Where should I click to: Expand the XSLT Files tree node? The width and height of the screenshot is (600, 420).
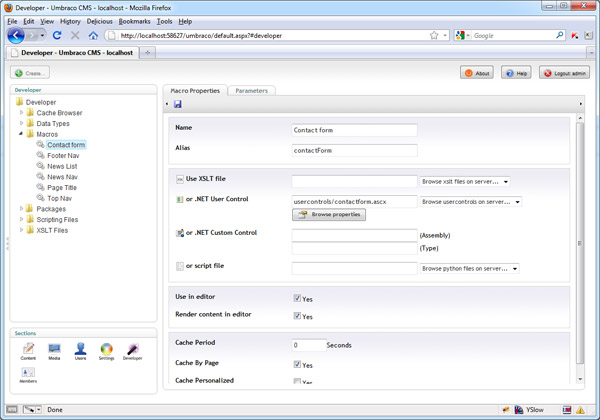21,230
